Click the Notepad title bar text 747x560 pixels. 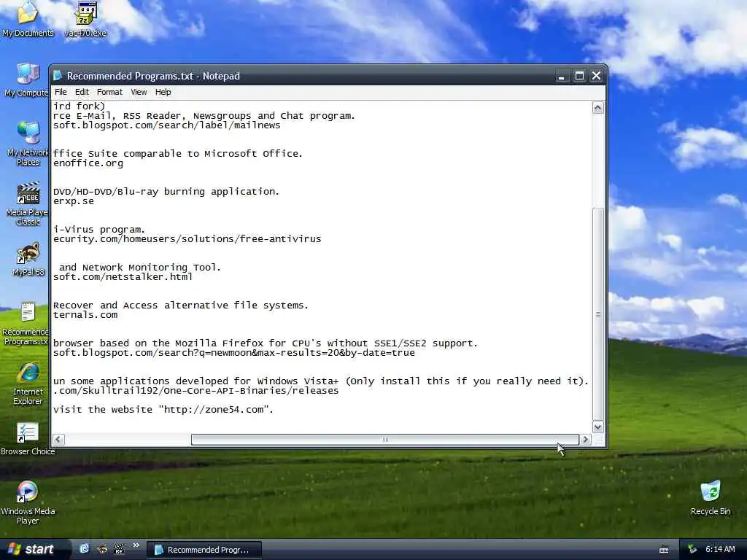pos(153,76)
